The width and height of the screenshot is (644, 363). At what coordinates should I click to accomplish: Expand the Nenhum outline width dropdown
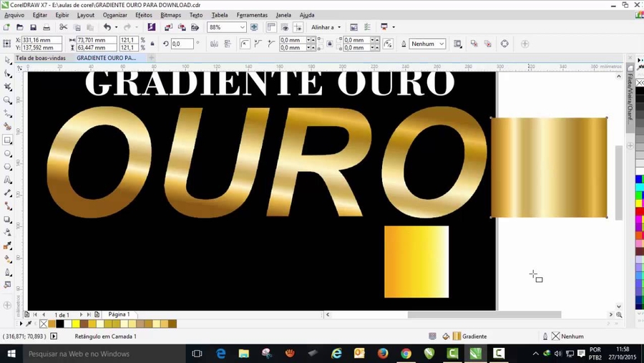tap(441, 44)
